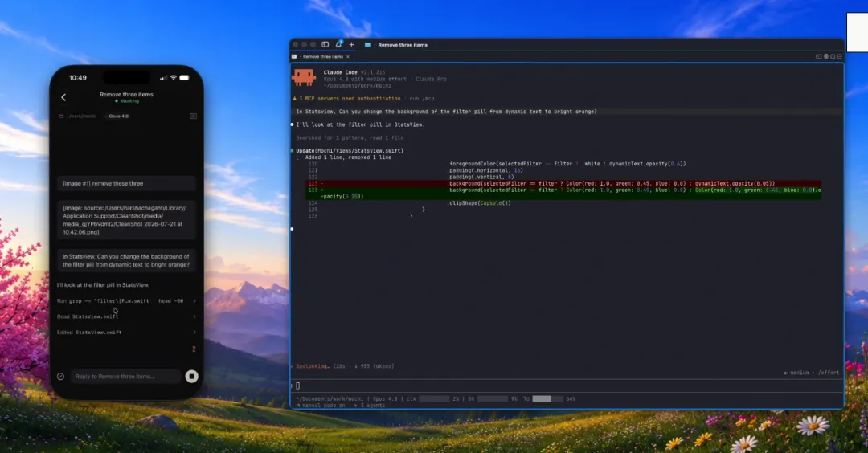
Task: Click the globe icon in the top-right tab bar
Action: click(826, 56)
